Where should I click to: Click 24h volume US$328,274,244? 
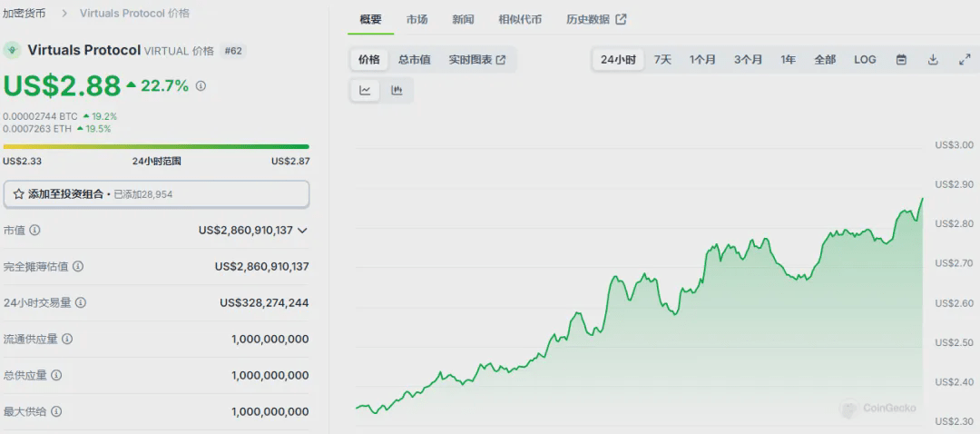(x=264, y=302)
